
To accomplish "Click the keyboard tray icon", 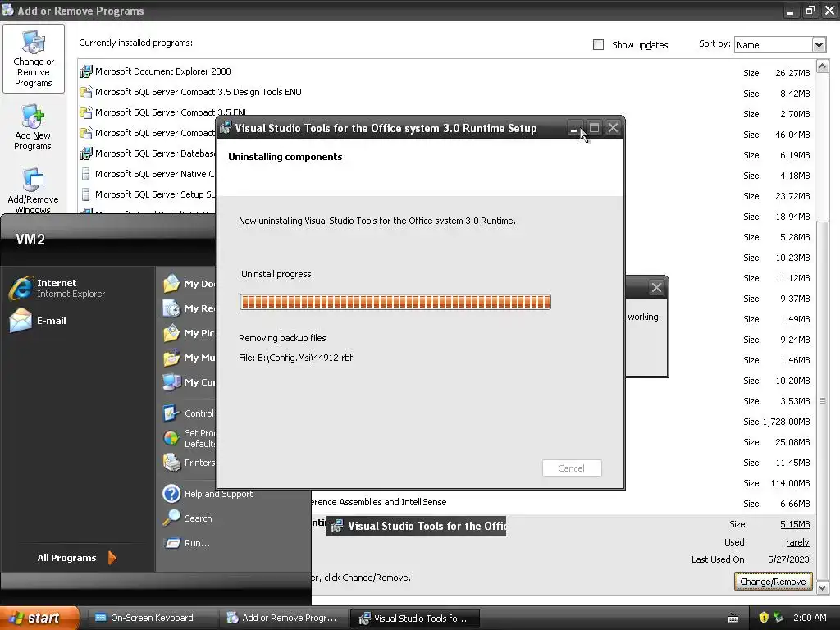I will [x=733, y=619].
